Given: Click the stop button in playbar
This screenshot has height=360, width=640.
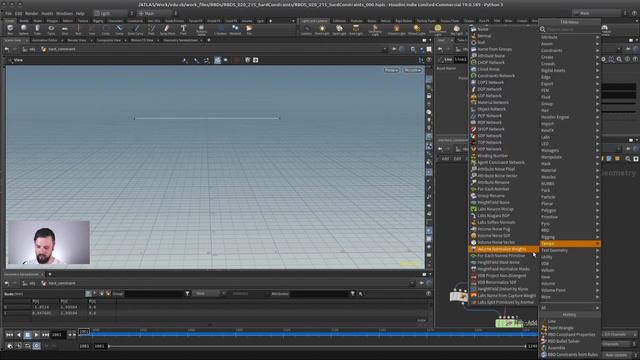Looking at the screenshot, I should 27,335.
